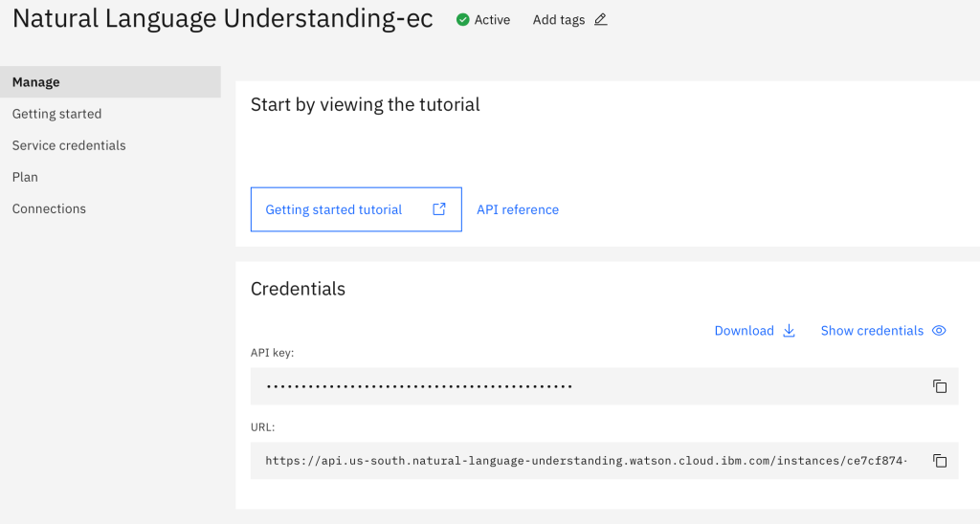Open the Connections page
The height and width of the screenshot is (524, 980).
point(49,208)
